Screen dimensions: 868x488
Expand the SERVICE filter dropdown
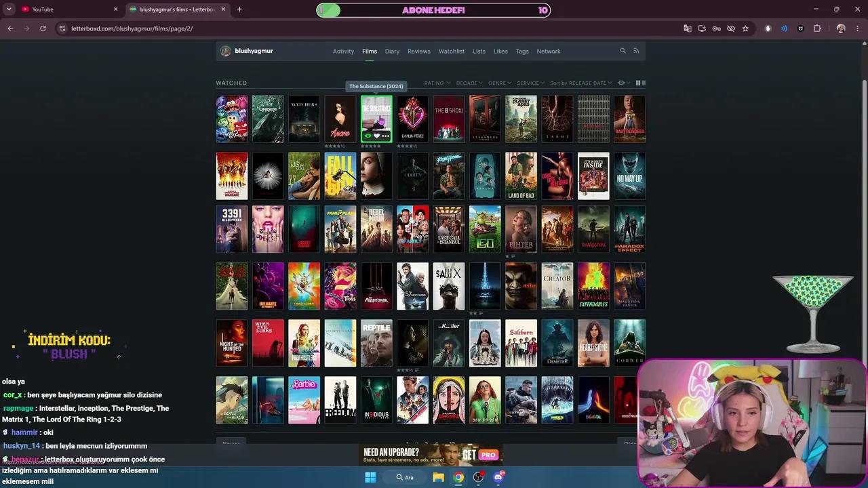click(x=530, y=83)
